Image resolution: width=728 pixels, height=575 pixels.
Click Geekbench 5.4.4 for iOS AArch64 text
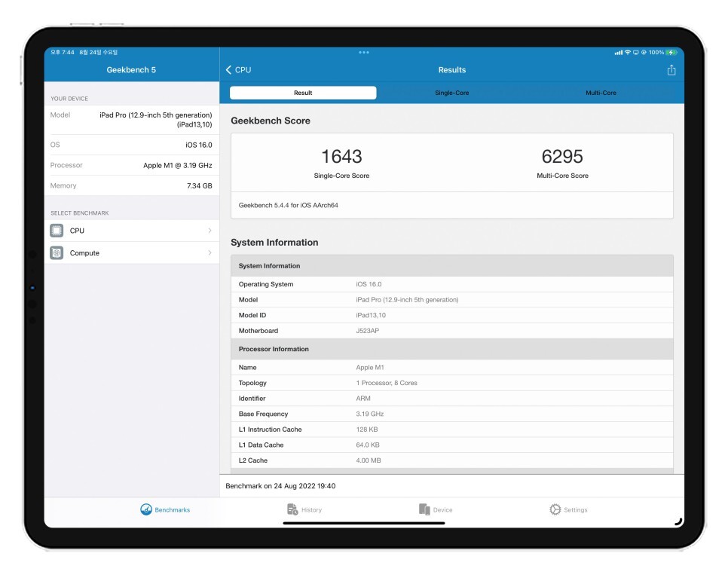pos(289,205)
